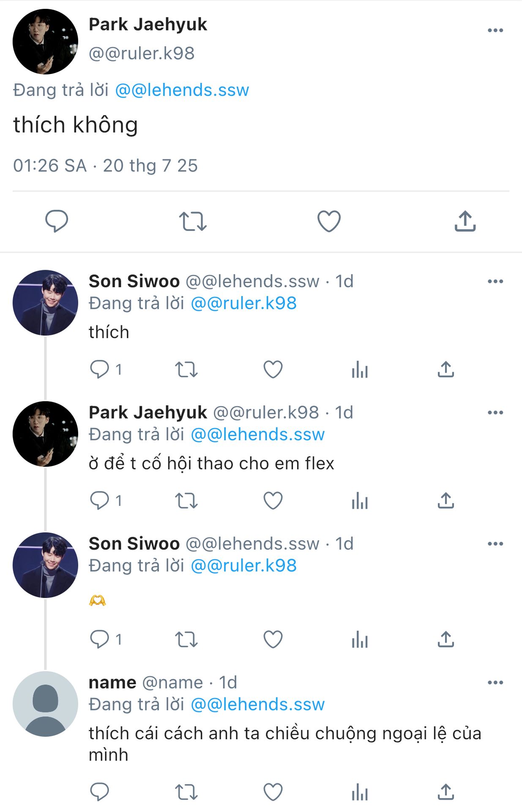
Task: Retweet the "ờ để t cố hội thao" reply
Action: 186,501
